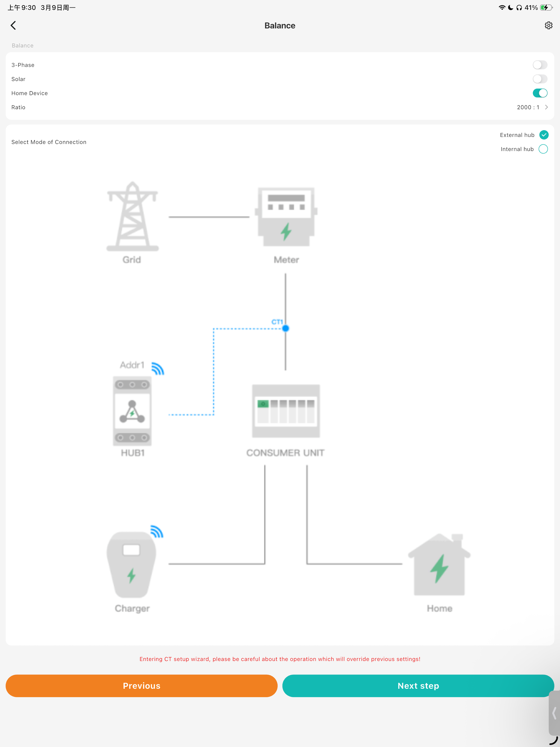Tap the CONSUMER UNIT label
Viewport: 560px width, 747px height.
pyautogui.click(x=285, y=453)
